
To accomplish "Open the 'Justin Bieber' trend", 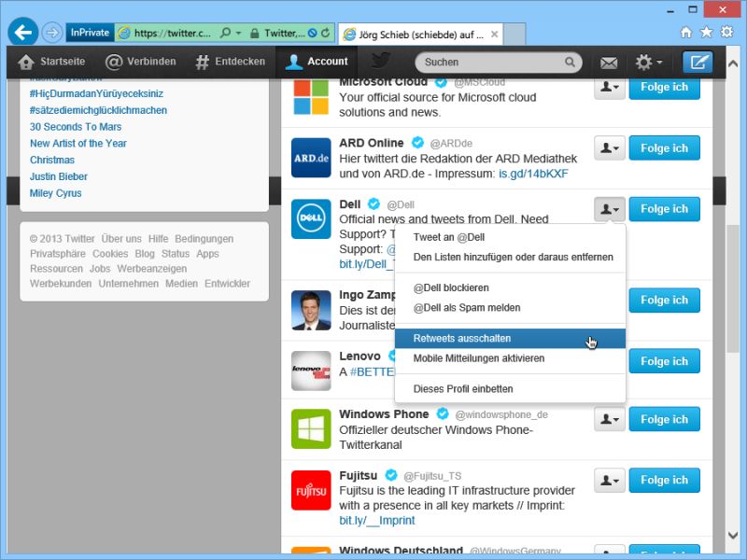I will pyautogui.click(x=59, y=176).
